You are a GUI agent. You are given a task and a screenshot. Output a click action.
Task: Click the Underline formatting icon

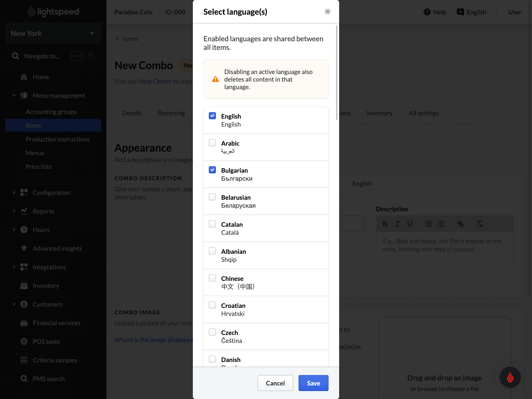pos(410,223)
